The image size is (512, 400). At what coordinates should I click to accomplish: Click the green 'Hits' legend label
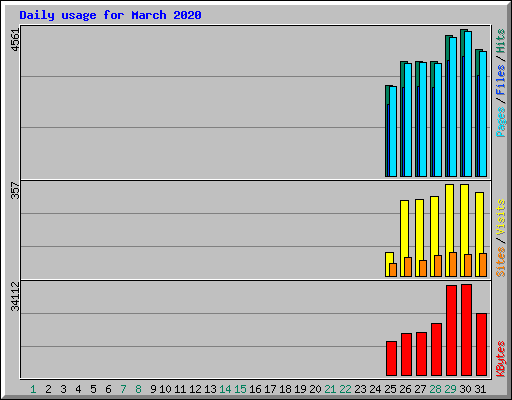coord(500,41)
